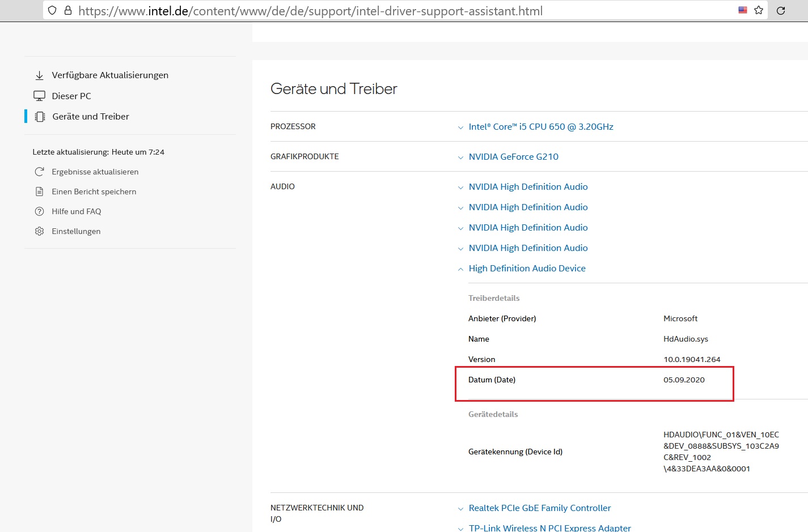The width and height of the screenshot is (808, 532).
Task: Expand chevron beside Intel Core i5 CPU
Action: pyautogui.click(x=460, y=127)
